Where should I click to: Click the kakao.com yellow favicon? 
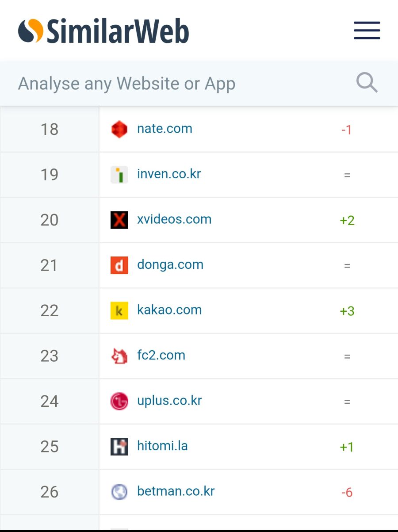point(119,310)
